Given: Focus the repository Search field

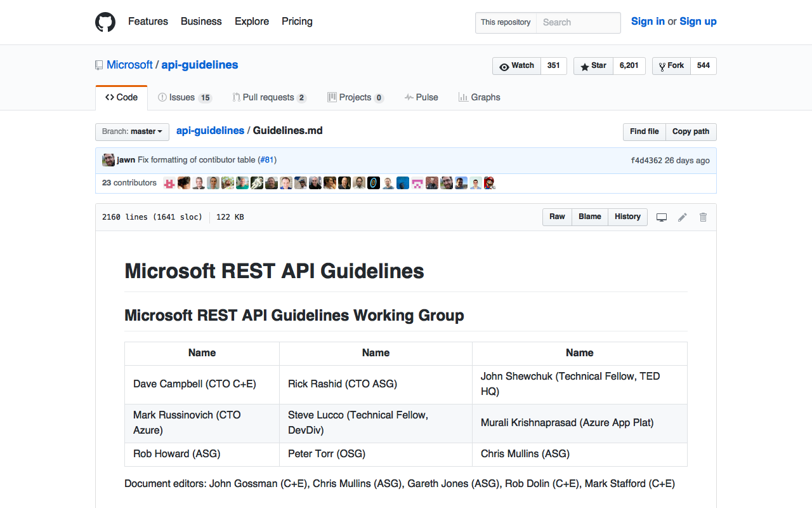Looking at the screenshot, I should [578, 22].
